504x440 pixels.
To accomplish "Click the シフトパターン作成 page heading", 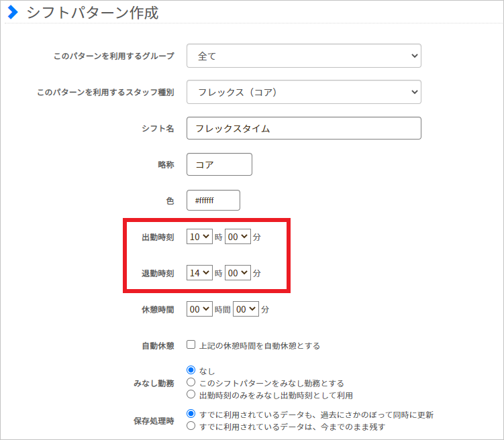I will pyautogui.click(x=93, y=12).
